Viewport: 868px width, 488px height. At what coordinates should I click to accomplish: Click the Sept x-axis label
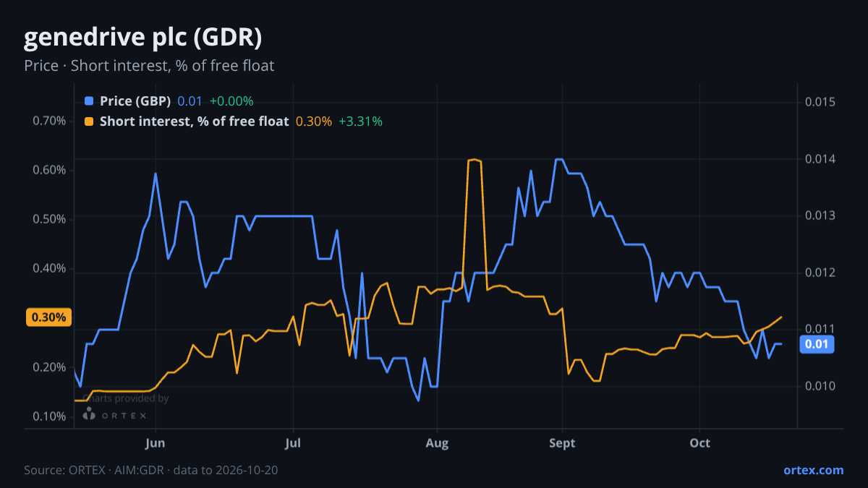click(x=562, y=442)
